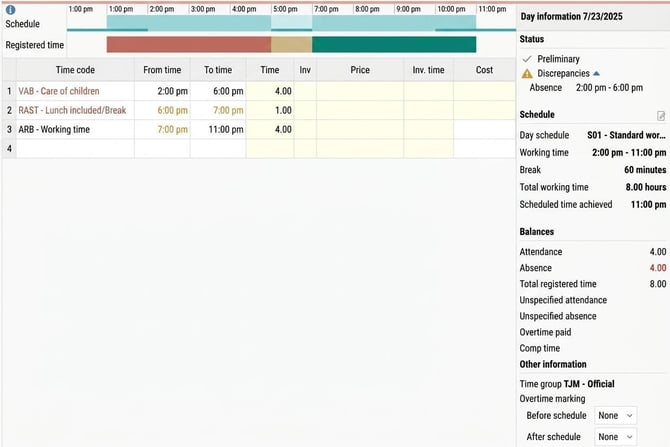The height and width of the screenshot is (447, 670).
Task: Click From time 7:00 pm in row 3
Action: point(172,129)
